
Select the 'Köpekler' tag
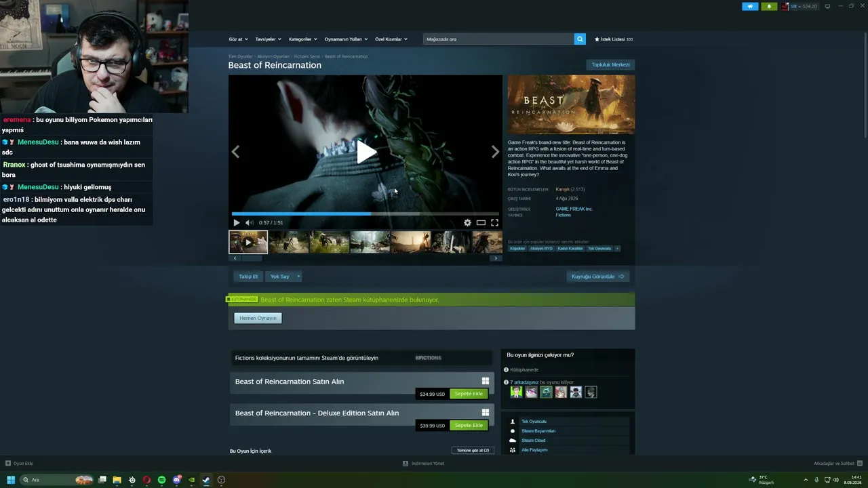pos(517,249)
